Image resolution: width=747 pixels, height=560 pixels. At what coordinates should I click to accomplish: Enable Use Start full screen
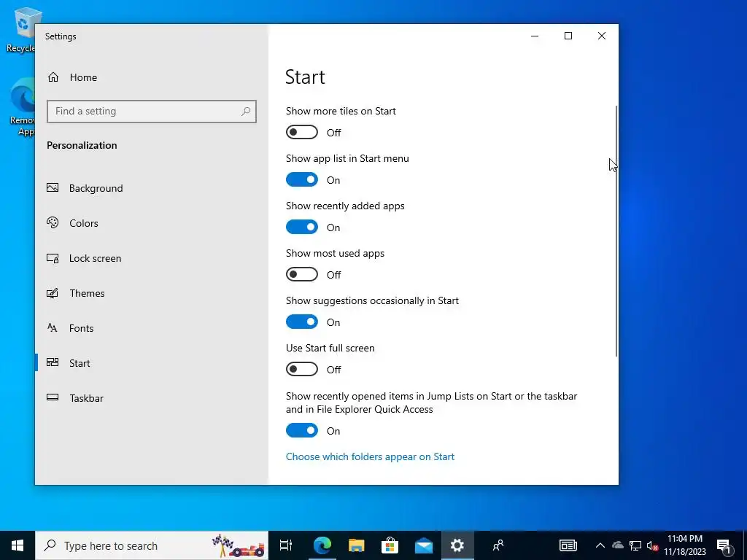(x=301, y=369)
